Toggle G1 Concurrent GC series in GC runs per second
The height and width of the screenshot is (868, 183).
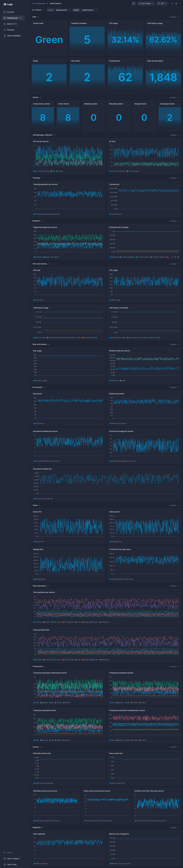[41, 171]
